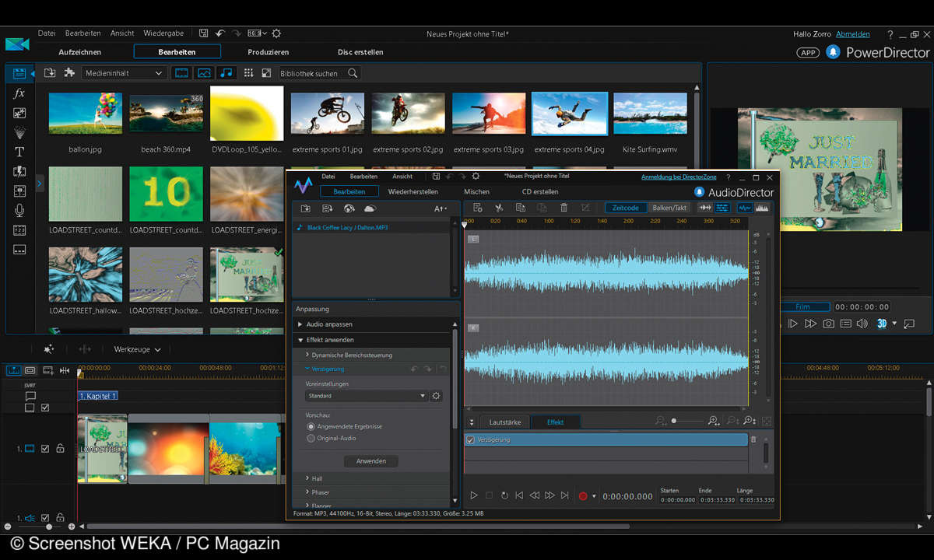934x560 pixels.
Task: Click the Abmelden link
Action: (853, 34)
